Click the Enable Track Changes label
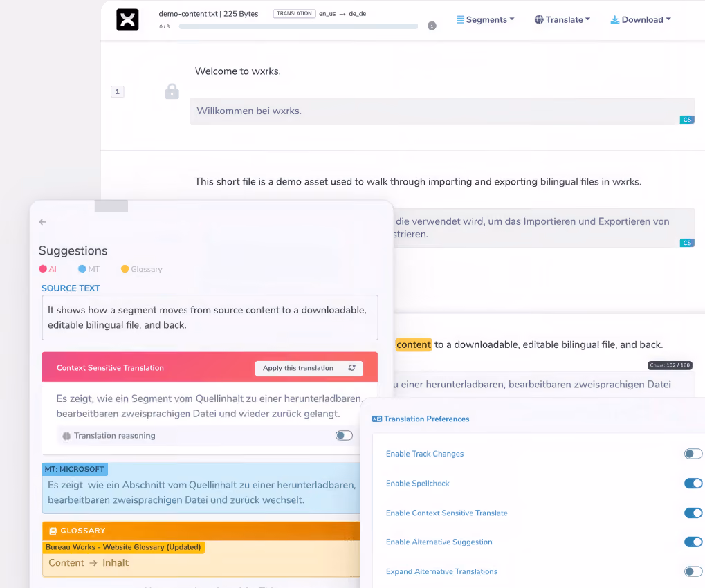Image resolution: width=705 pixels, height=588 pixels. point(425,454)
